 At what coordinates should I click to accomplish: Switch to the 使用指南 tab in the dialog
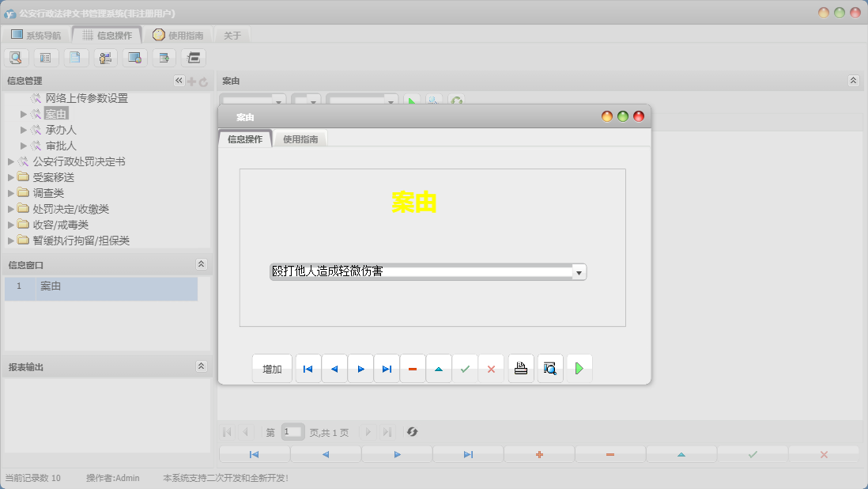301,138
